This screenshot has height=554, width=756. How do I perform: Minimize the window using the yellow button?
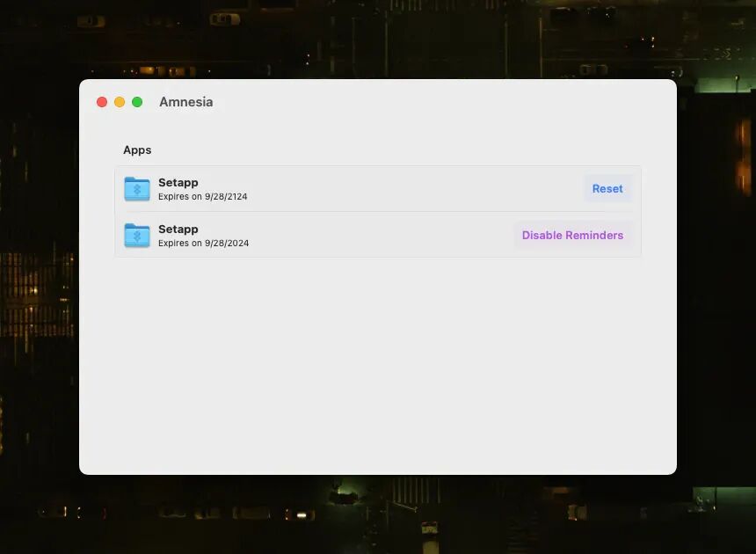click(x=120, y=102)
